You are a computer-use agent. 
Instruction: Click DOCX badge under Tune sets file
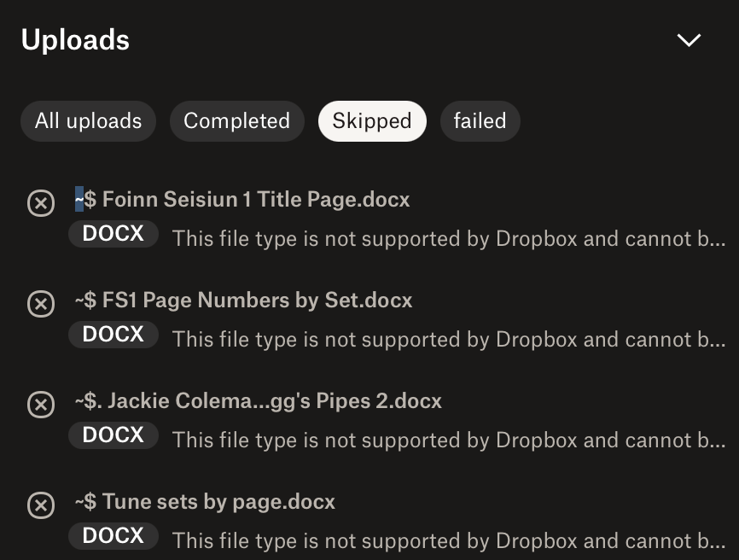113,536
